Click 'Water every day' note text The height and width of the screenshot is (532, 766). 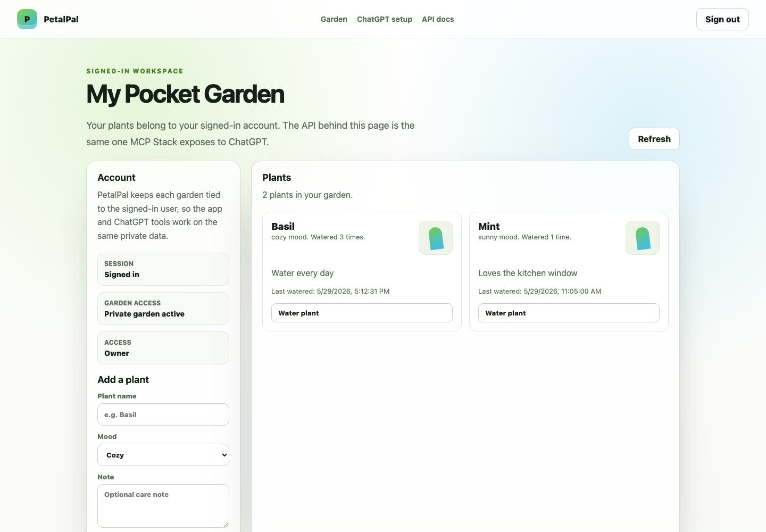[303, 273]
